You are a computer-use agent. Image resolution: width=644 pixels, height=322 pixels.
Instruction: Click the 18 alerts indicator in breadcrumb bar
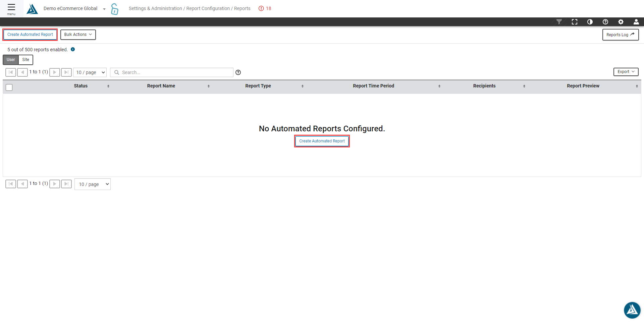[265, 8]
